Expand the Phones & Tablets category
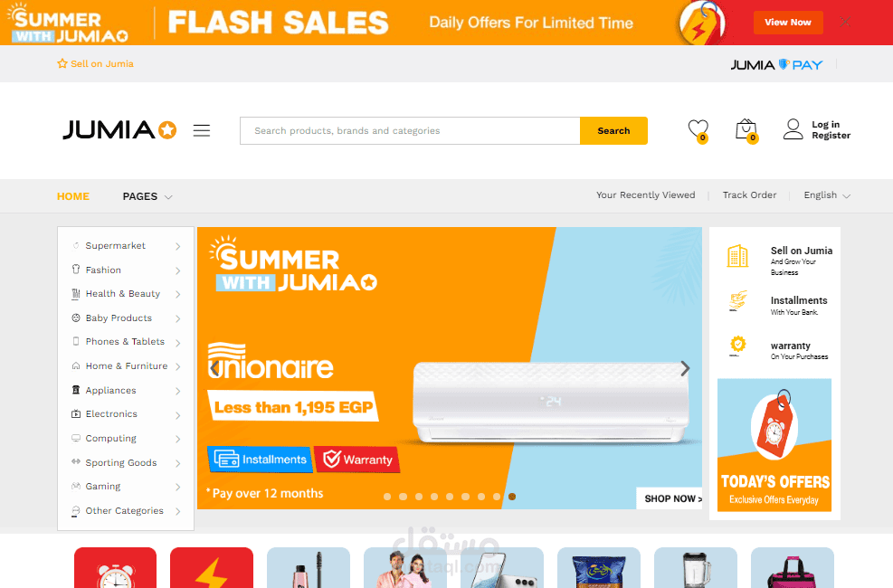This screenshot has height=588, width=893. 126,342
